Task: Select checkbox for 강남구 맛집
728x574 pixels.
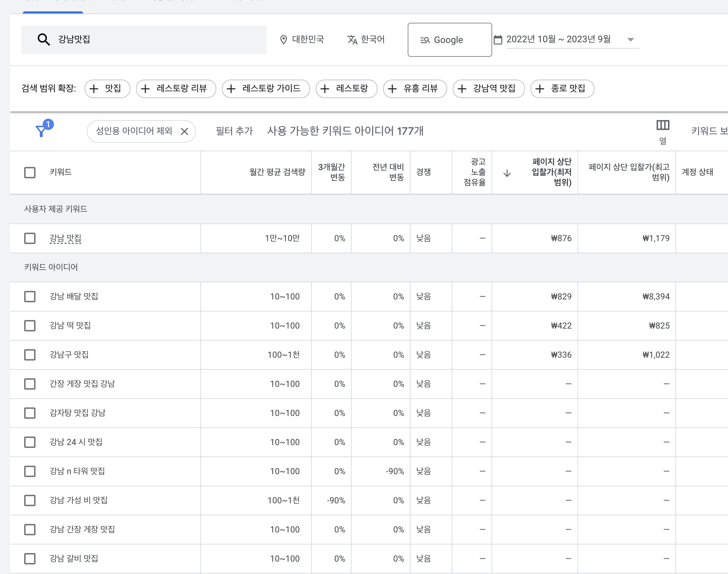Action: 30,355
